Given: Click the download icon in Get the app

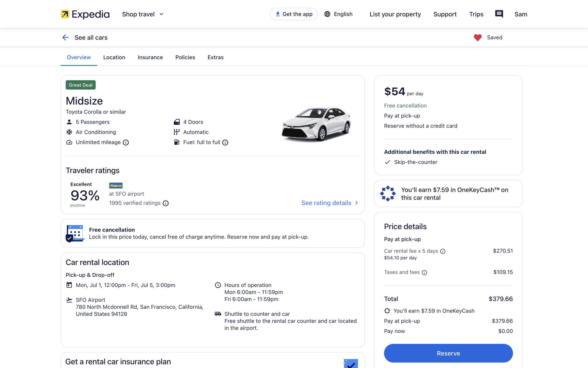Looking at the screenshot, I should point(277,14).
